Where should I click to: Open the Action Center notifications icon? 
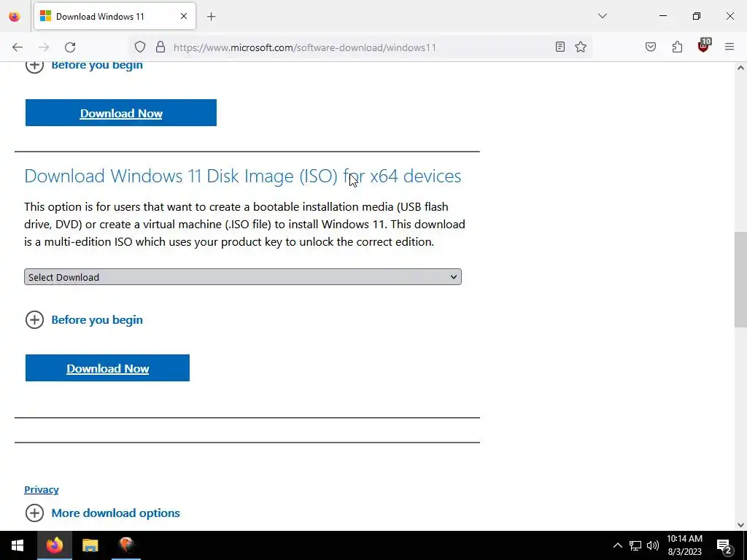coord(724,546)
